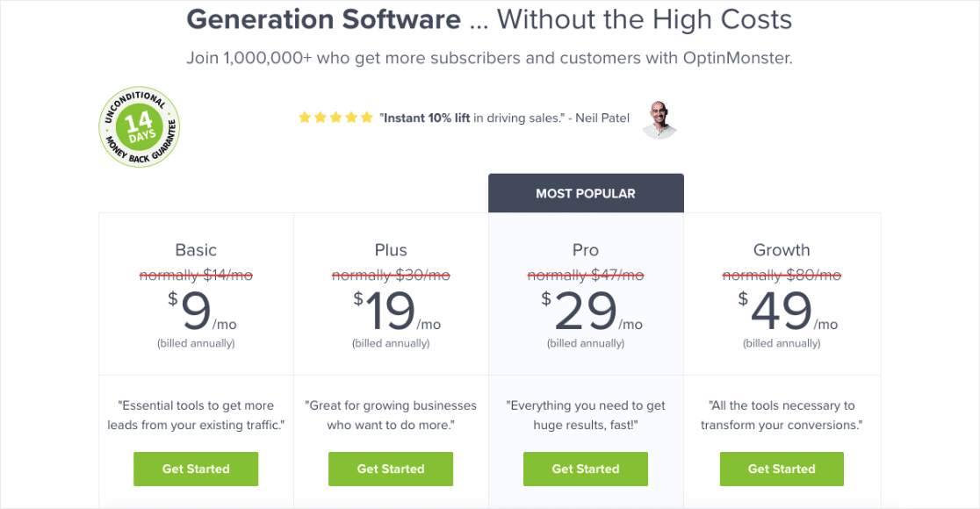The width and height of the screenshot is (980, 509).
Task: Select the fifth gold star icon
Action: pyautogui.click(x=368, y=116)
